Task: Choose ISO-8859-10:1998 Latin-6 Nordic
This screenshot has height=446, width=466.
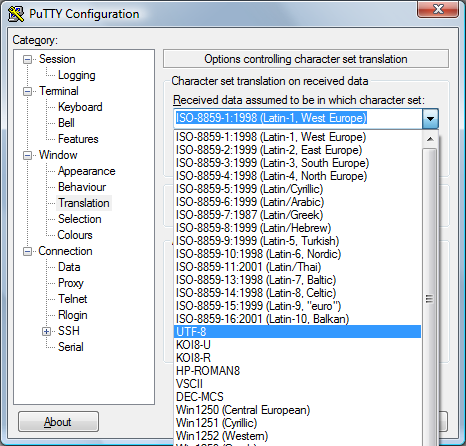Action: 297,254
